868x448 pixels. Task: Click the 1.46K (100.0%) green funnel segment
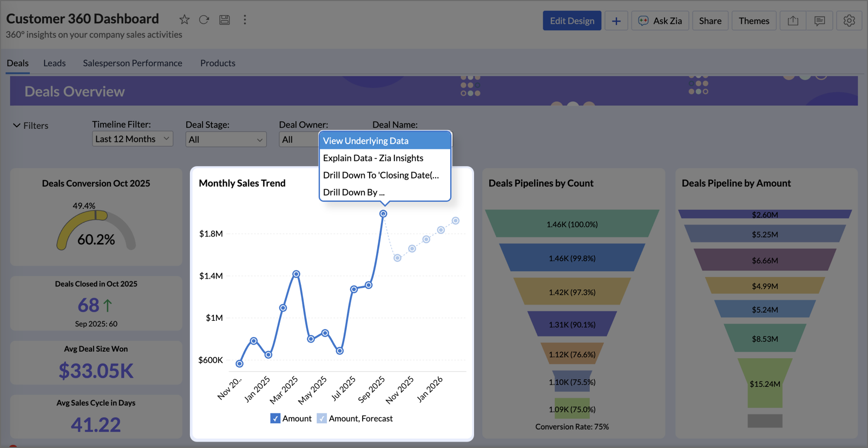[x=572, y=224]
